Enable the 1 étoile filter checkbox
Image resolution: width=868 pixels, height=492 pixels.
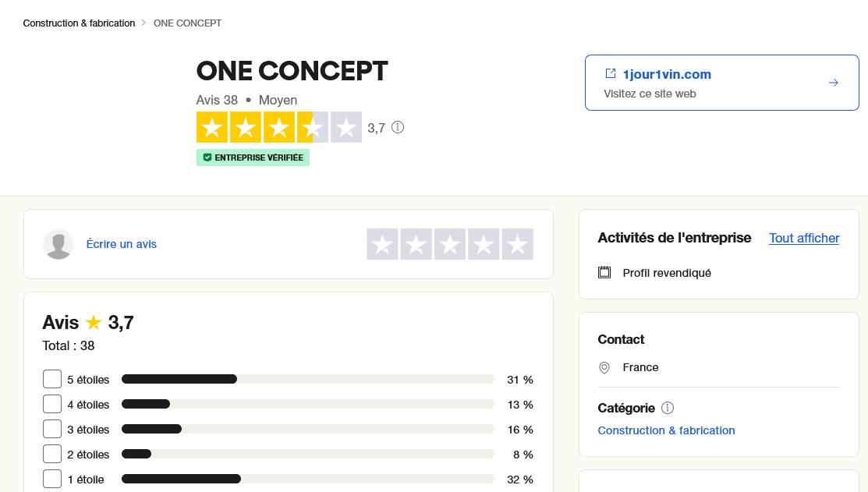point(52,480)
